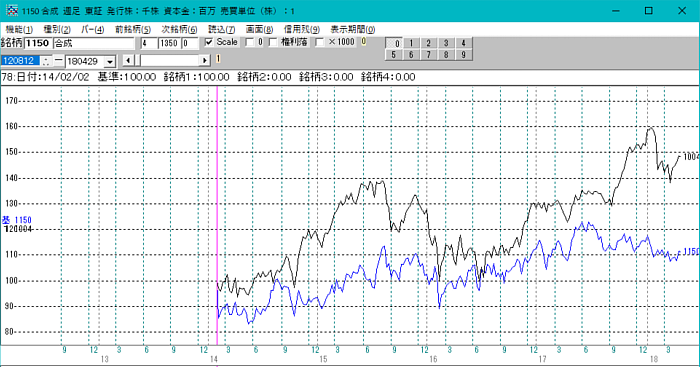Click number pad button 6
The width and height of the screenshot is (700, 367).
click(x=411, y=54)
